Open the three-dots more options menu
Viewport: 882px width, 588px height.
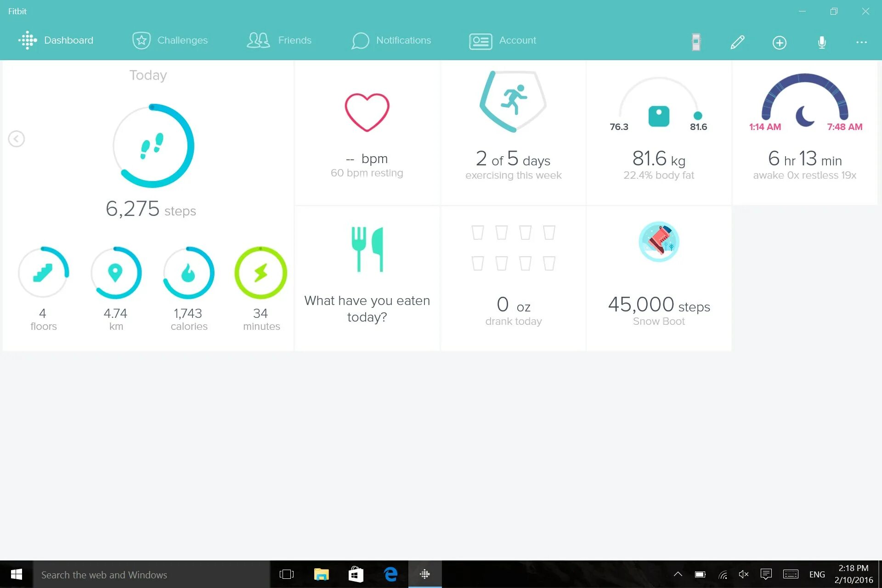pos(861,42)
